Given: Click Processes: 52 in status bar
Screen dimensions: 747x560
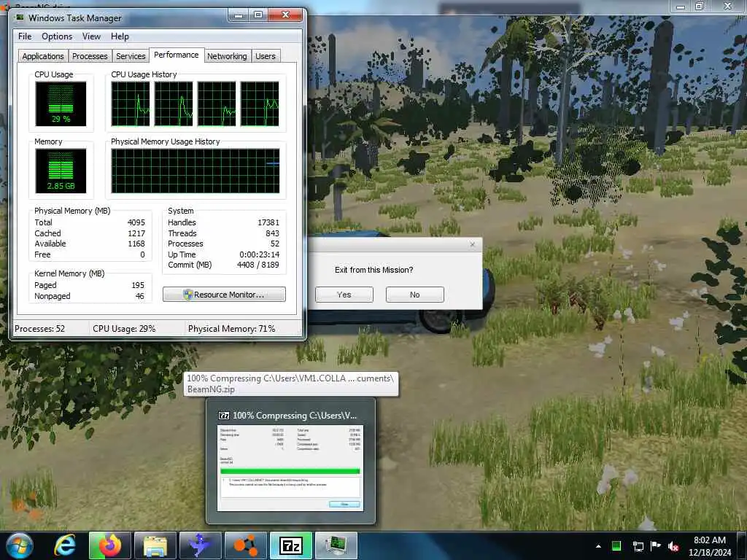Looking at the screenshot, I should 39,329.
